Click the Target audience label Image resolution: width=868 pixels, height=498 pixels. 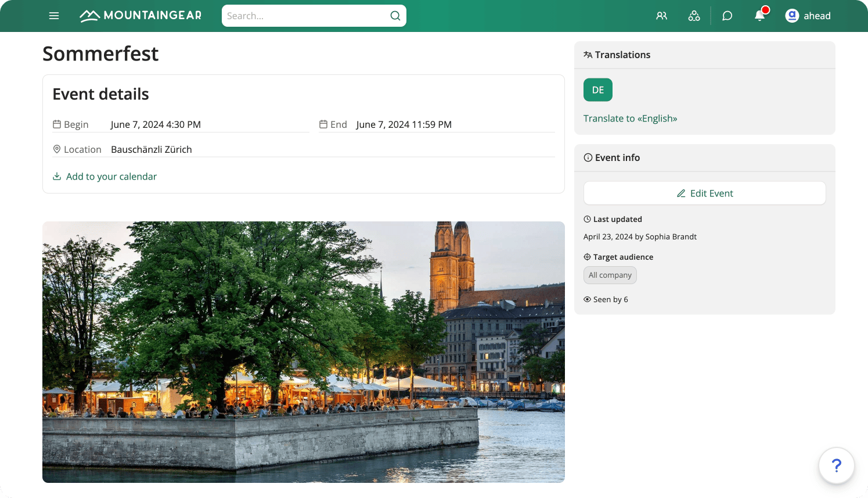pos(623,257)
